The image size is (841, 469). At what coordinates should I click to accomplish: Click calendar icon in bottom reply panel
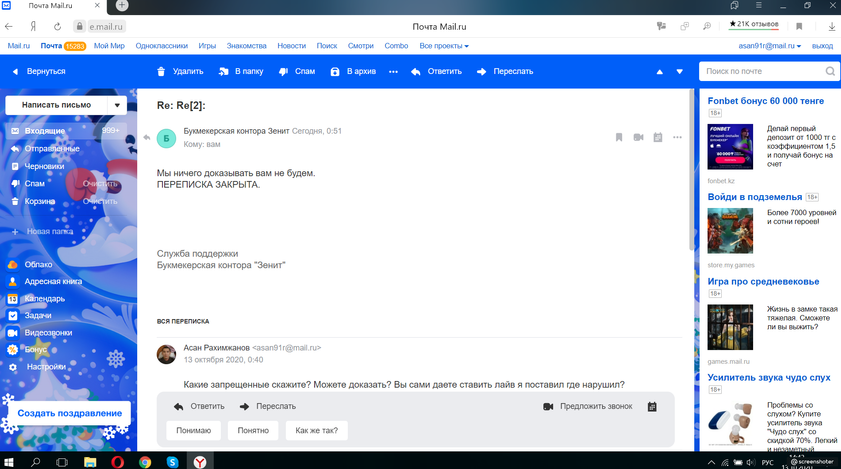point(652,407)
